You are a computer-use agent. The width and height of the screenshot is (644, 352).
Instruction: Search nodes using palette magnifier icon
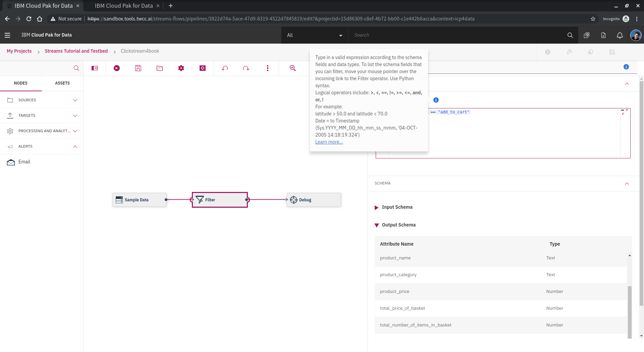coord(76,68)
